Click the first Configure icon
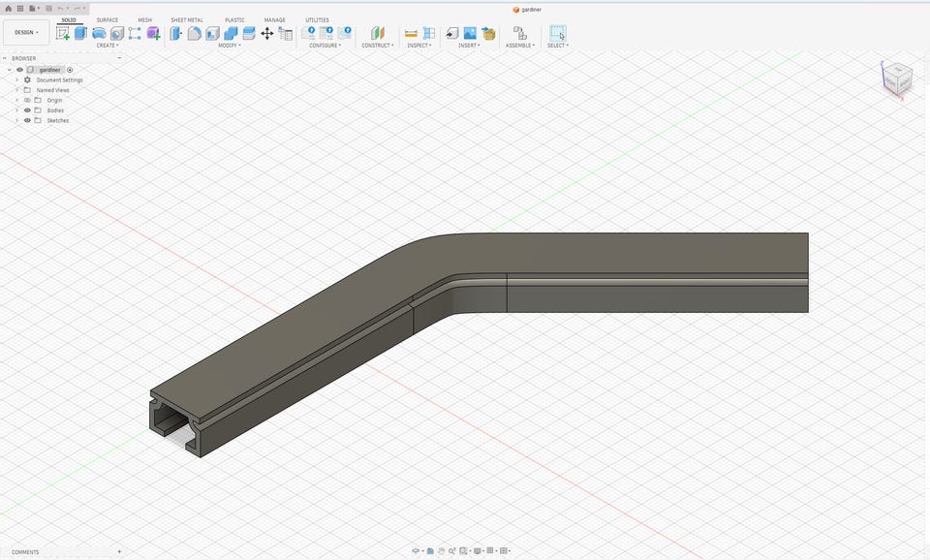 [308, 33]
